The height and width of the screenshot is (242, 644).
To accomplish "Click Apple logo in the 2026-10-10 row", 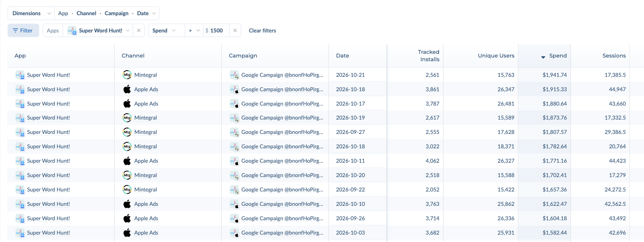I will click(x=127, y=204).
